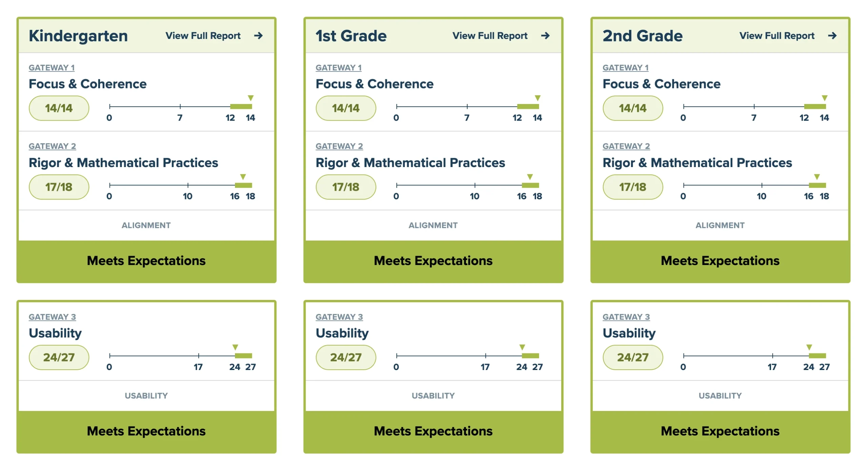Click Kindergarten Gateway 3 link

click(52, 316)
